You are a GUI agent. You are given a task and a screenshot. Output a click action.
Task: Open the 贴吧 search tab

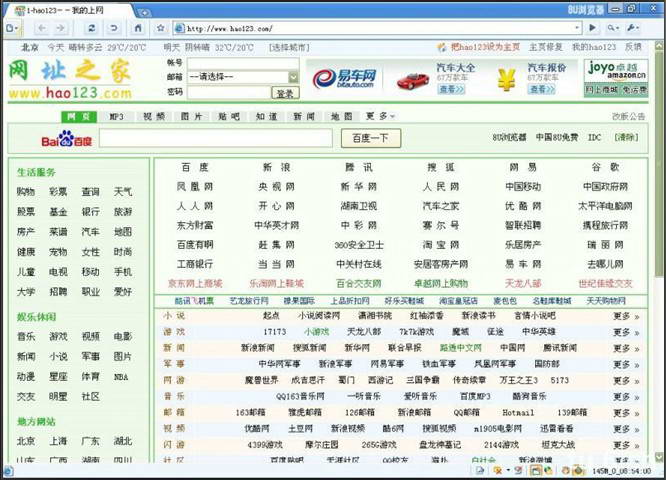click(229, 116)
